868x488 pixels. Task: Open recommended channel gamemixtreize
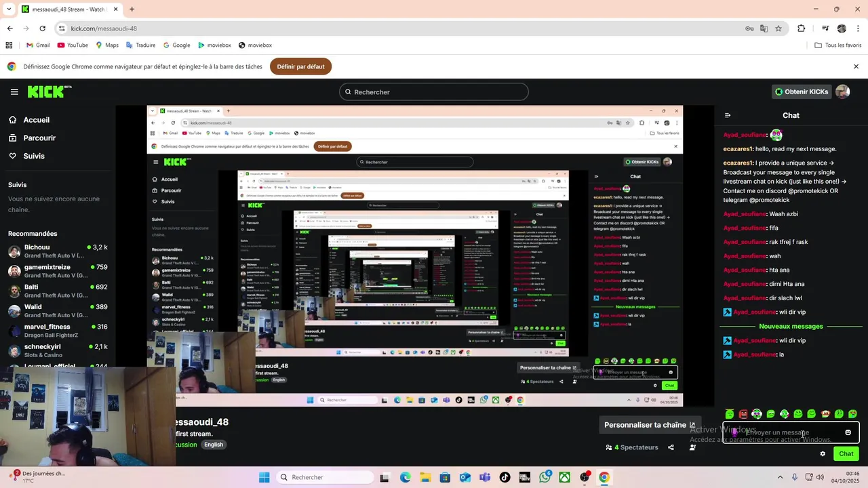point(58,270)
